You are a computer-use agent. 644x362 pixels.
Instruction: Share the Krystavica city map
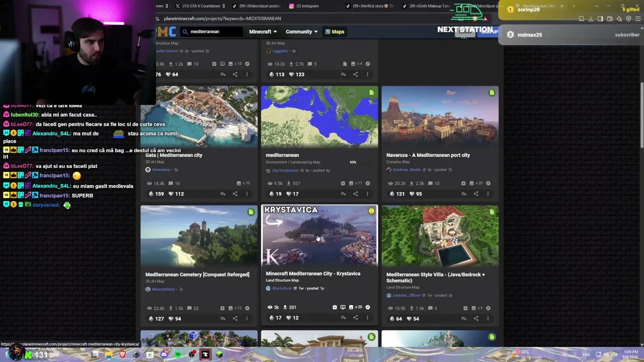355,317
